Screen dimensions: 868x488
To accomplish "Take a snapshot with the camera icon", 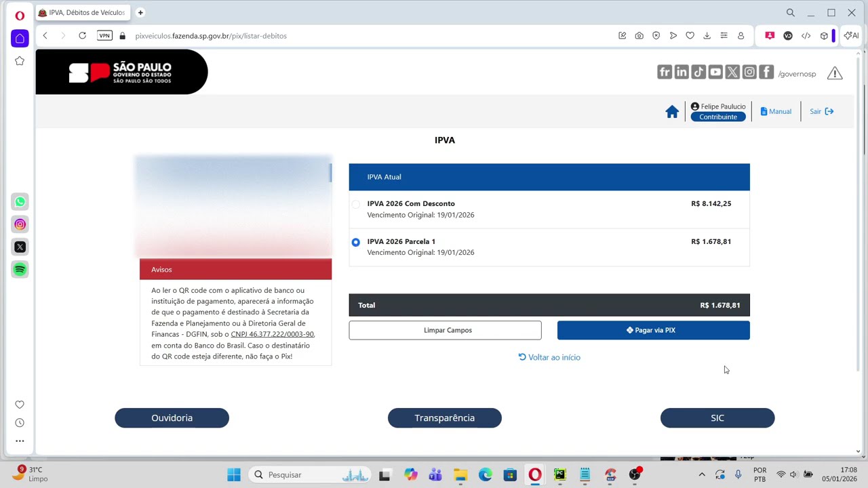I will (x=639, y=36).
